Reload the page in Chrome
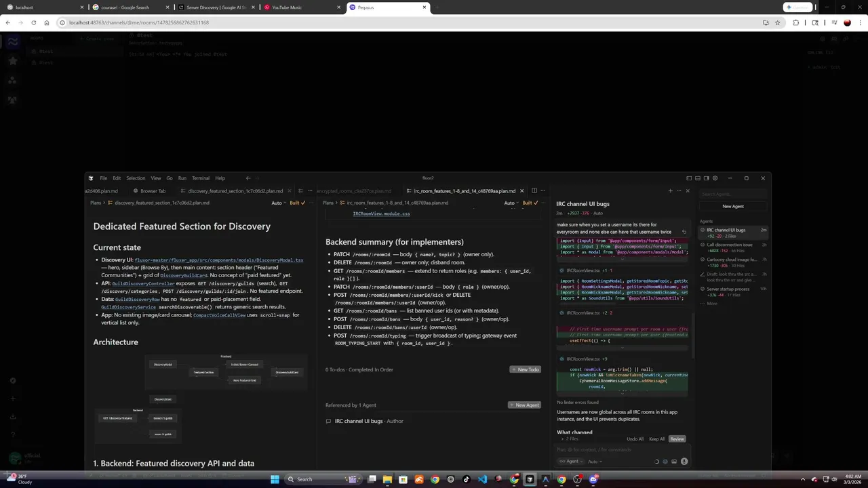868x488 pixels. (x=35, y=22)
